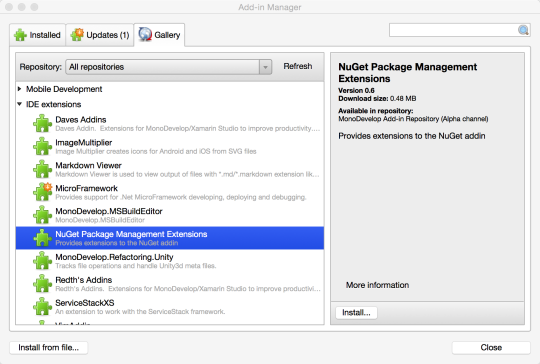Click the Updates tab puzzle icon
This screenshot has width=540, height=364.
coord(77,35)
